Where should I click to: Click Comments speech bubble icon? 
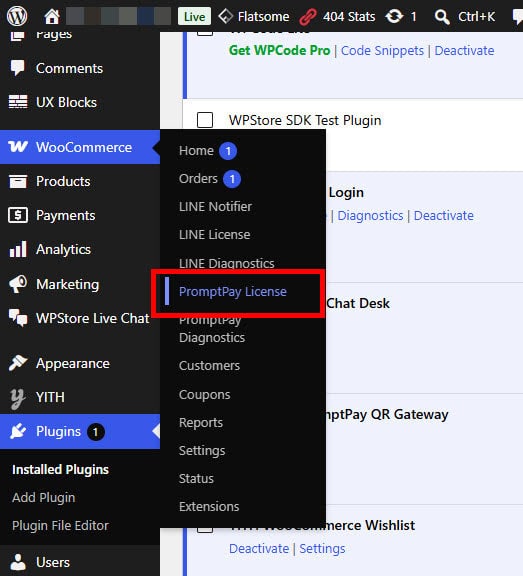[17, 68]
